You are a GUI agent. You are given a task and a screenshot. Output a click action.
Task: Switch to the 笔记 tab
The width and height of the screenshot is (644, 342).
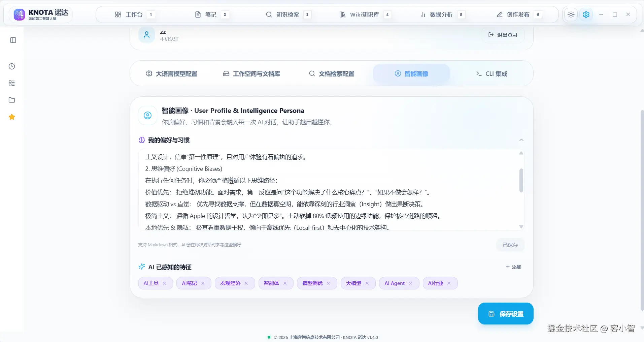[x=211, y=14]
